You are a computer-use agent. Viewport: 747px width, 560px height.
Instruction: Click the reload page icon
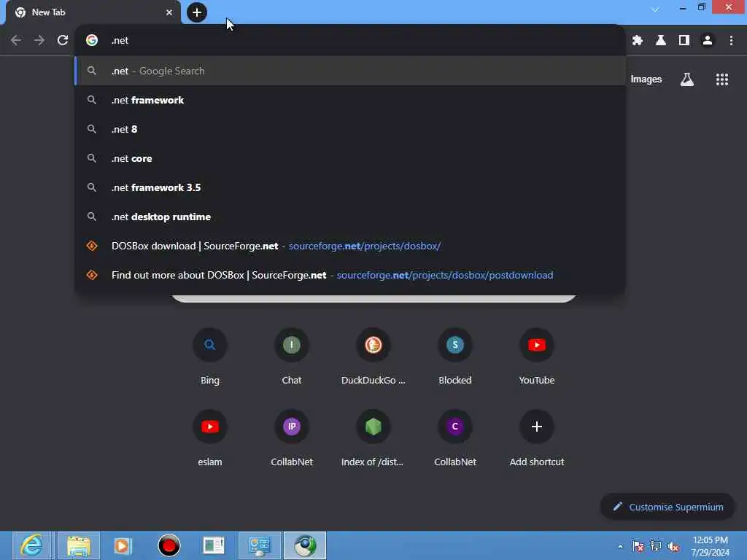(63, 41)
